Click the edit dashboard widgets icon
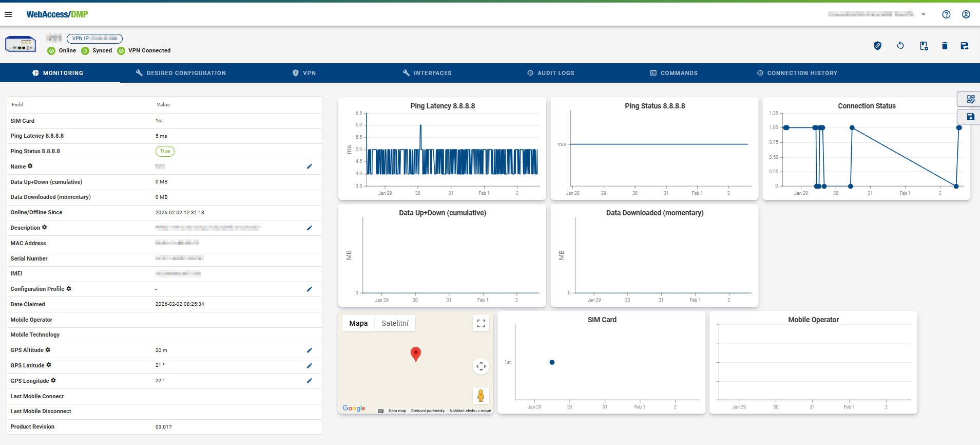The width and height of the screenshot is (980, 445). tap(970, 99)
